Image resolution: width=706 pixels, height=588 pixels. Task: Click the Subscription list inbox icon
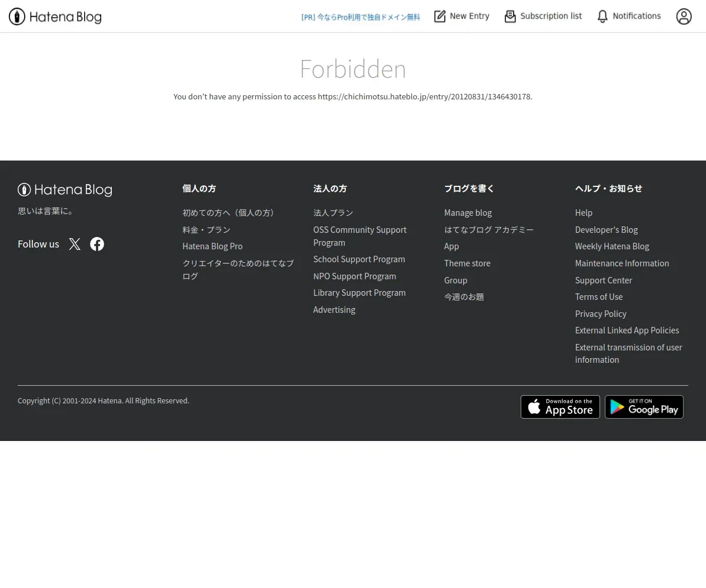coord(510,16)
